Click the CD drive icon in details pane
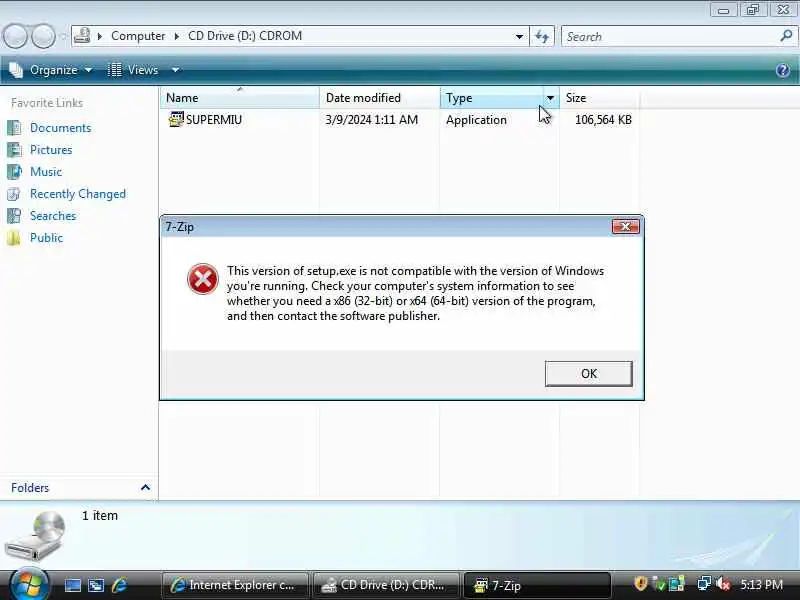The image size is (800, 600). click(x=36, y=536)
